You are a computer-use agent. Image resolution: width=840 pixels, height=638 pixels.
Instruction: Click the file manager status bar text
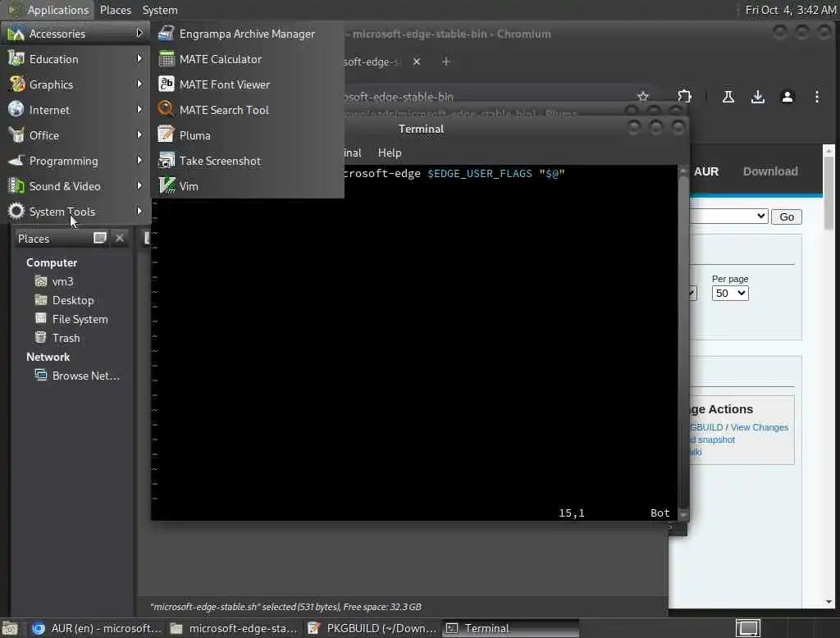pyautogui.click(x=285, y=607)
